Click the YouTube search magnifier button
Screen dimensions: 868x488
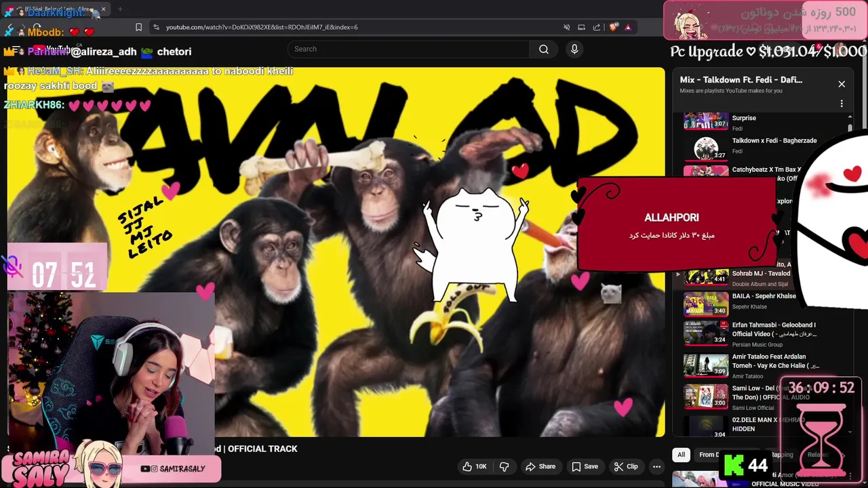click(544, 49)
